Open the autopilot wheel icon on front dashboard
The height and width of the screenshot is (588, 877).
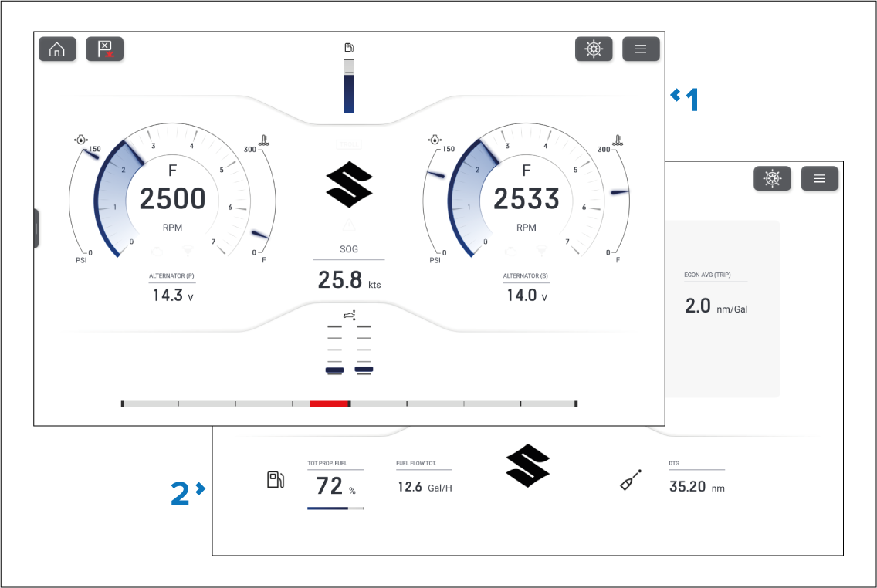coord(594,49)
